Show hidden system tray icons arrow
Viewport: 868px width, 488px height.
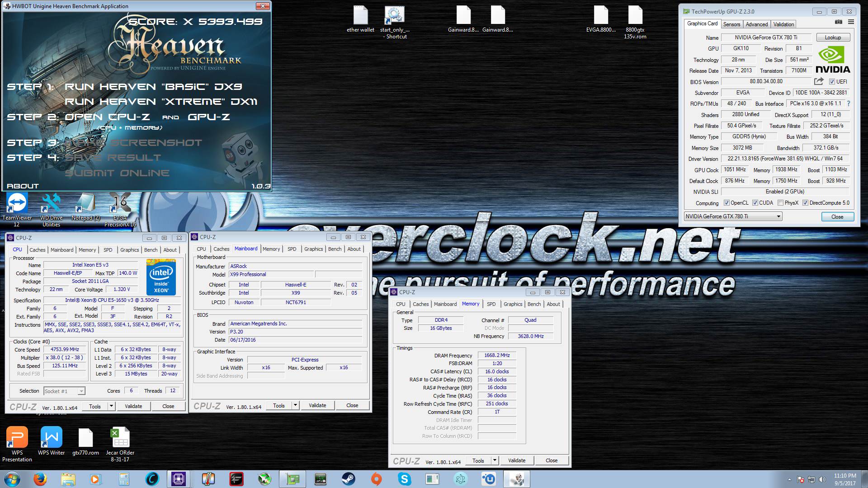click(789, 479)
